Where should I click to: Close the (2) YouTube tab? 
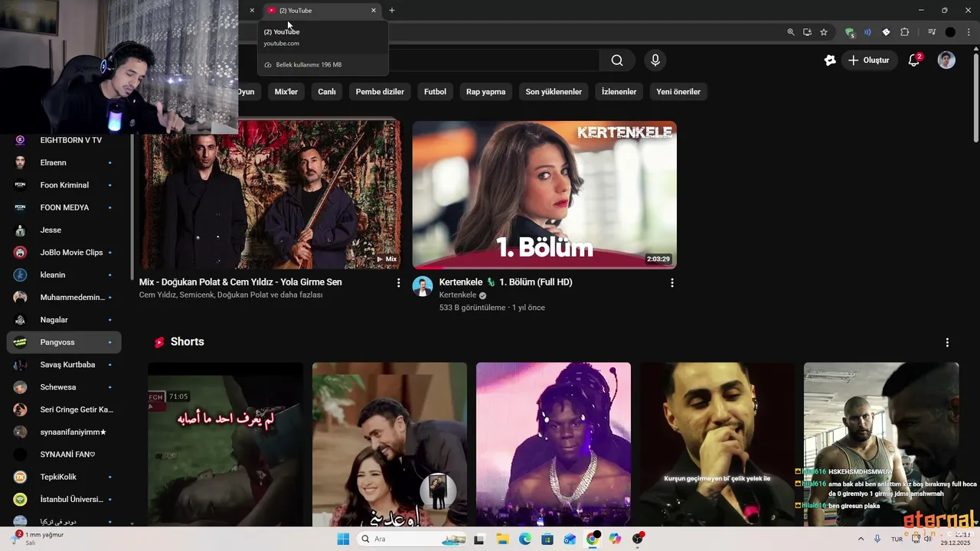(374, 10)
